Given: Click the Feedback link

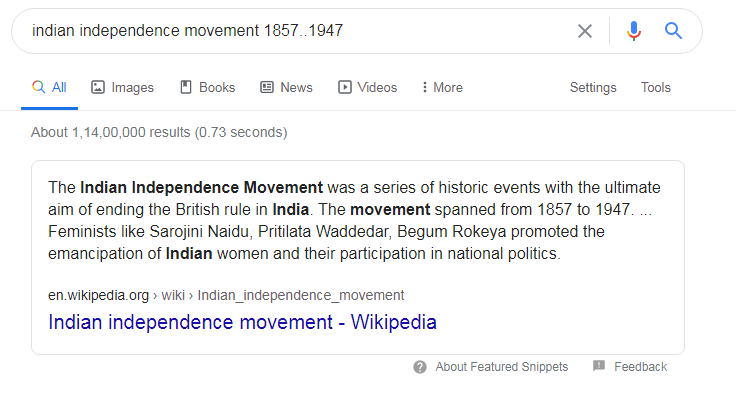Looking at the screenshot, I should [640, 367].
